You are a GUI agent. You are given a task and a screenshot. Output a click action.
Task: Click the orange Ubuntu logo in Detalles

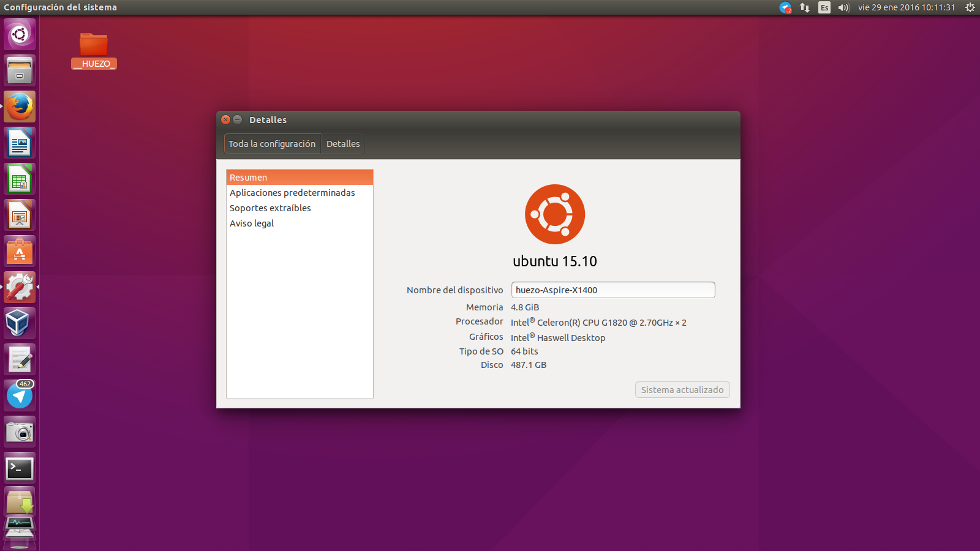coord(555,214)
